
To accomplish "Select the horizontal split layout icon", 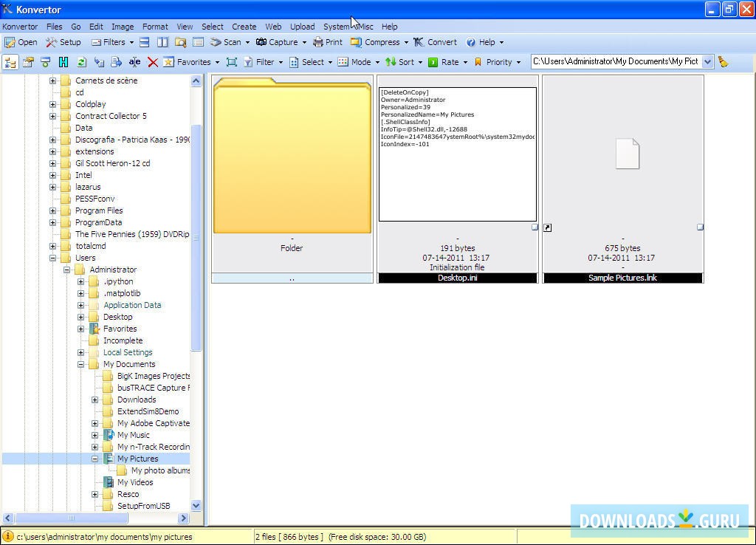I will [144, 42].
